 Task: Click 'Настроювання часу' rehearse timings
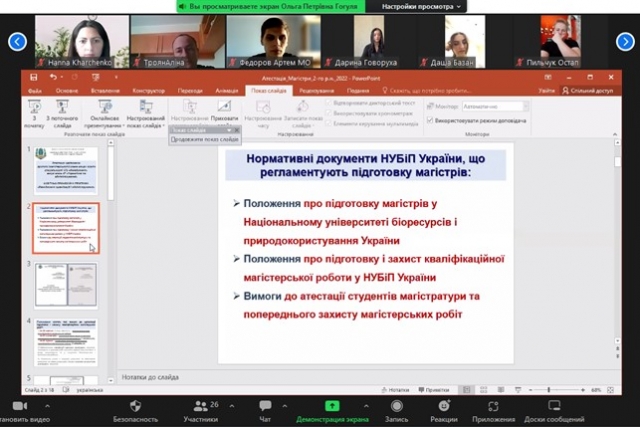tap(263, 113)
